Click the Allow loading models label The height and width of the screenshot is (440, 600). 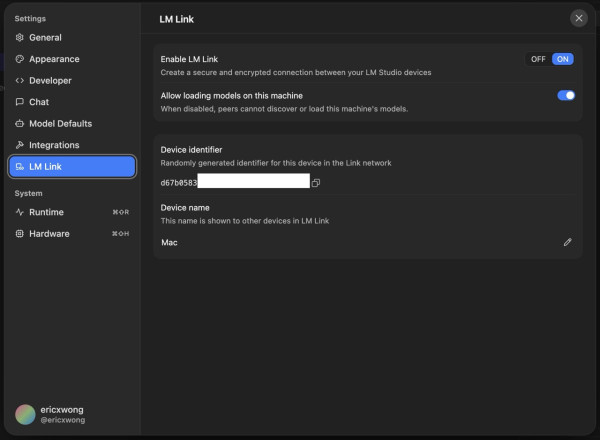pyautogui.click(x=232, y=96)
